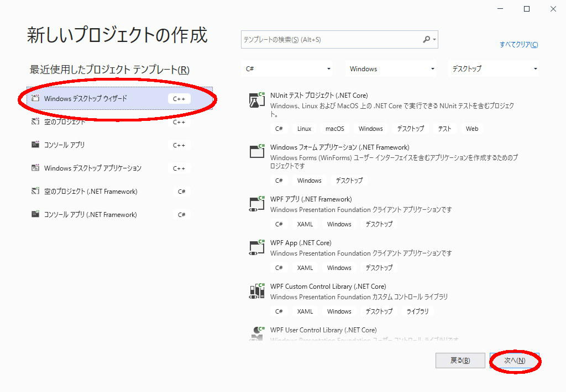The width and height of the screenshot is (566, 392).
Task: Click XAML tag under WPF App (.NET Core)
Action: [x=305, y=268]
